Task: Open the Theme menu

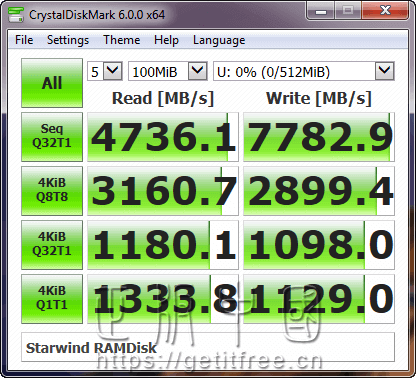Action: (x=122, y=40)
